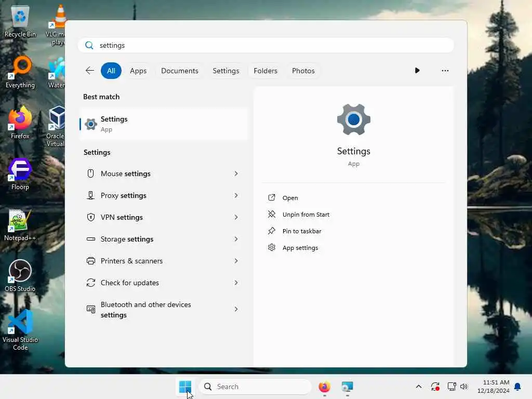This screenshot has width=532, height=399.
Task: Open the Firefox desktop shortcut
Action: point(20,123)
